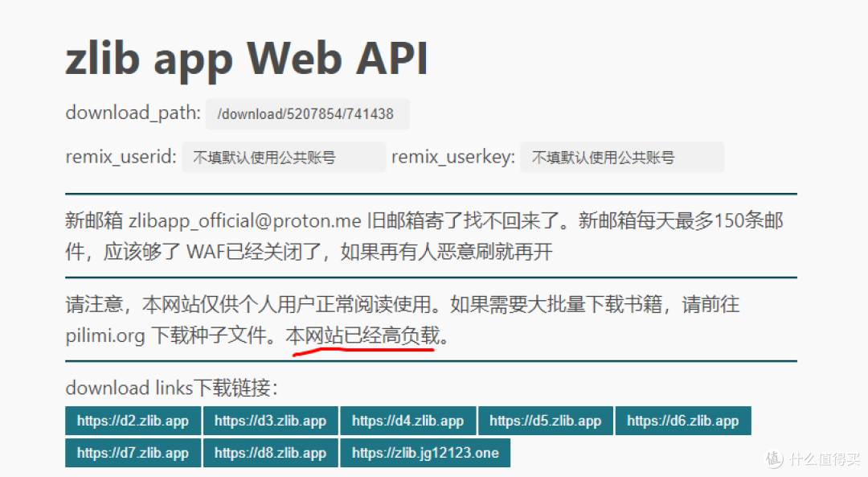Screen dimensions: 868x477
Task: Open the https://d7.zlib.app download link
Action: [x=133, y=453]
